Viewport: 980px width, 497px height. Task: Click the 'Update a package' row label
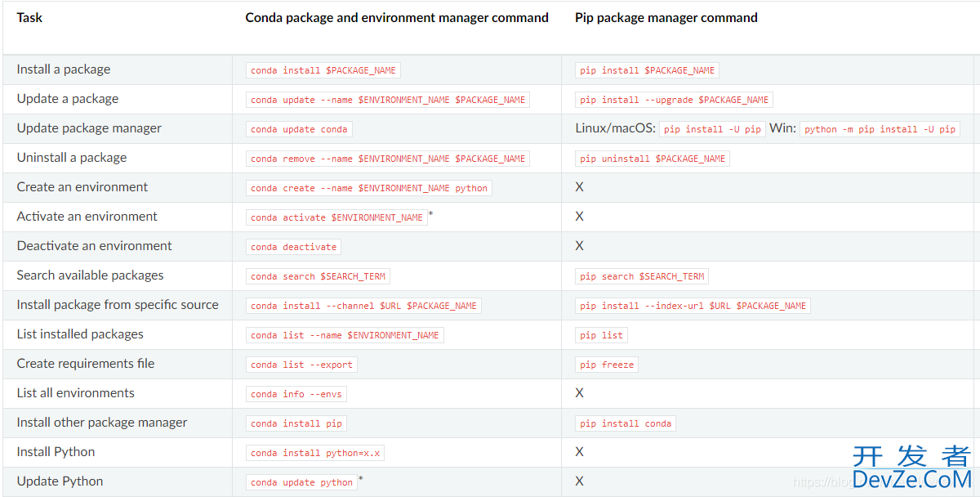click(x=68, y=99)
